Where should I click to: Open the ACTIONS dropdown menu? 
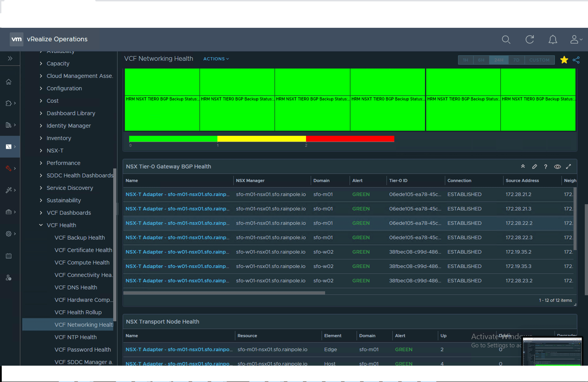216,59
